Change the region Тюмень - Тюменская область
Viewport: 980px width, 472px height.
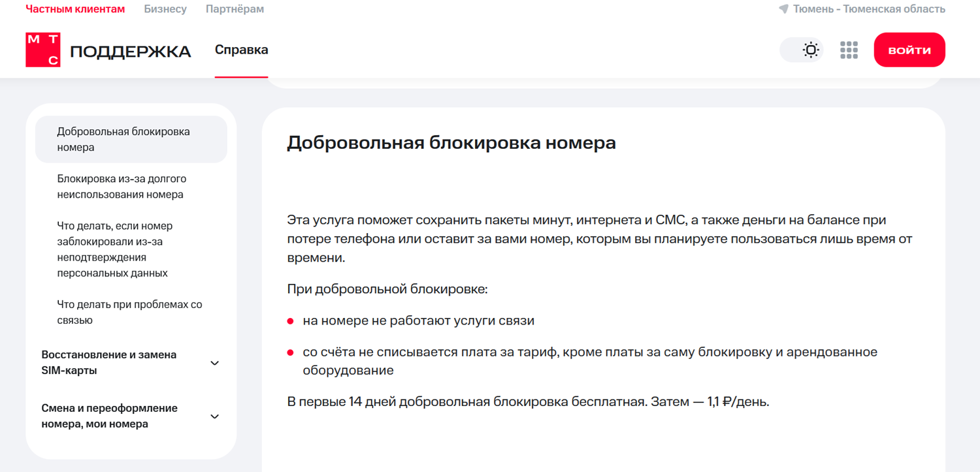[869, 9]
